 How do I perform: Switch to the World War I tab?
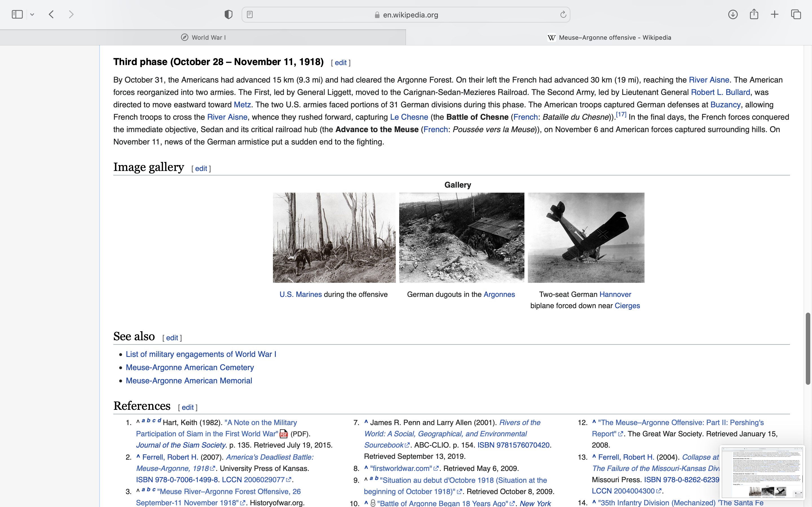203,37
